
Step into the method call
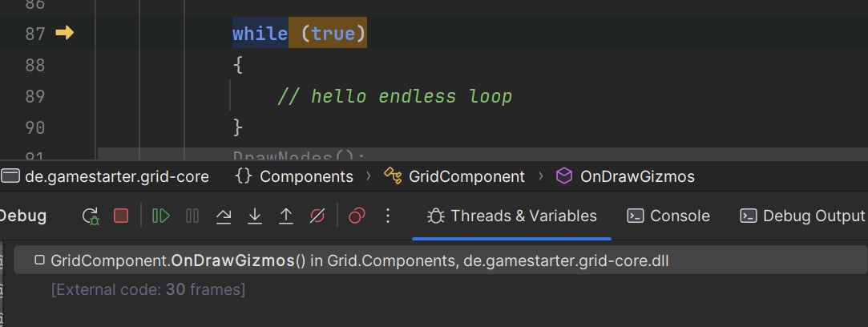(x=255, y=216)
